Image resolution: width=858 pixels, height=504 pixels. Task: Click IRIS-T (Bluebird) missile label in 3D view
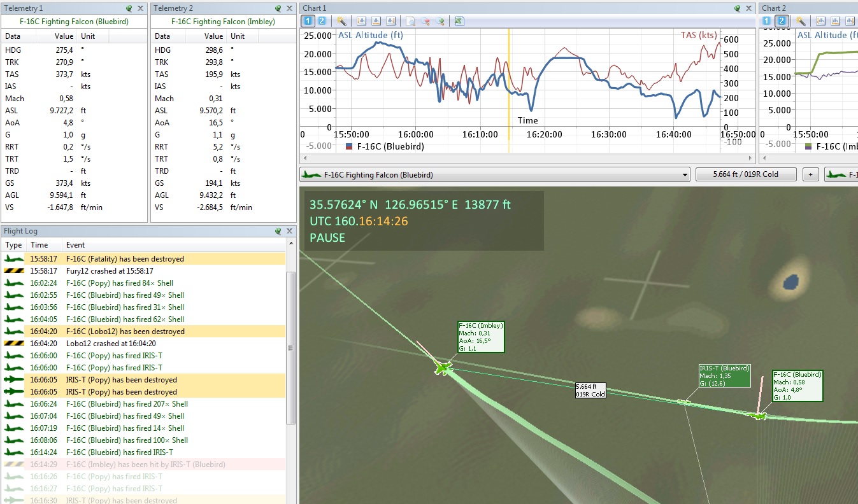724,375
